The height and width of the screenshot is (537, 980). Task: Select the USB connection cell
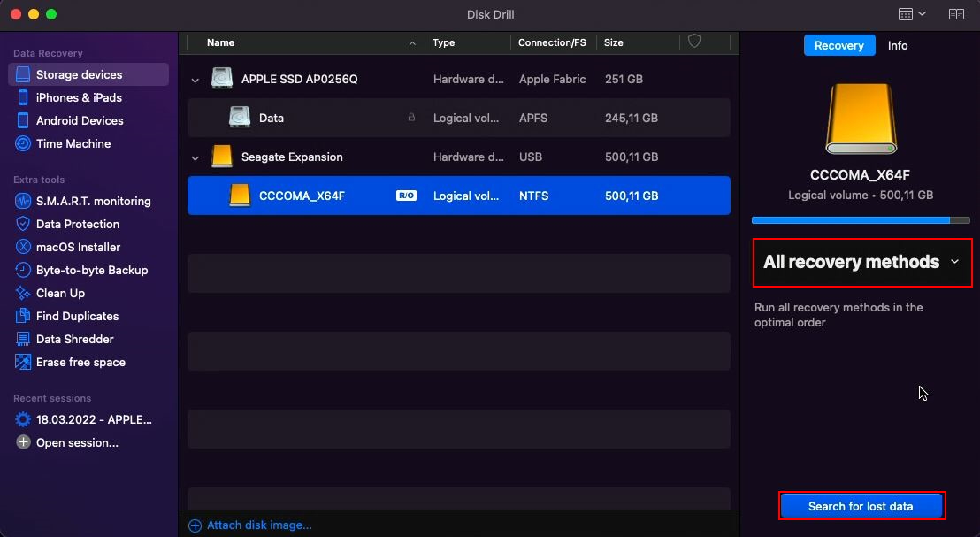point(531,157)
